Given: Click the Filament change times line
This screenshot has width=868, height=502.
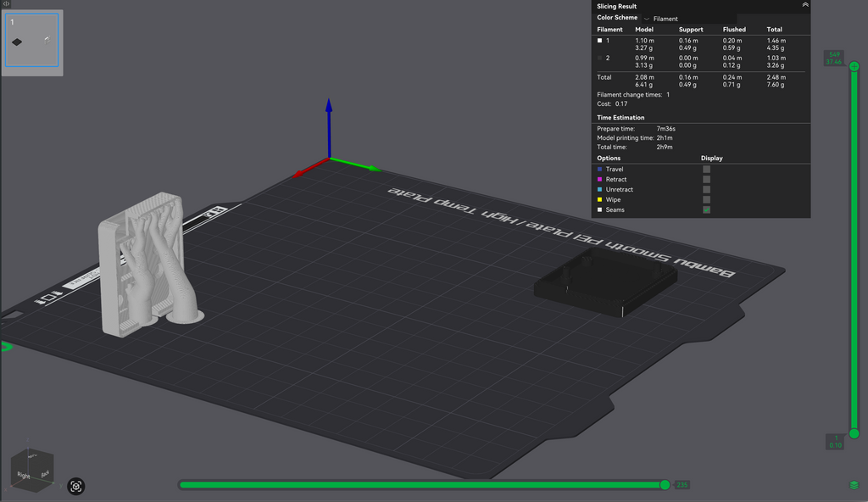Looking at the screenshot, I should point(633,95).
